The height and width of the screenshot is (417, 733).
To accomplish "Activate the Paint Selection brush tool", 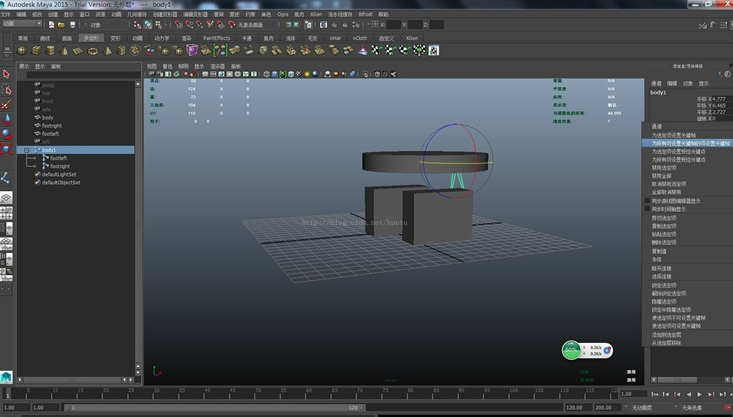I will click(x=6, y=104).
